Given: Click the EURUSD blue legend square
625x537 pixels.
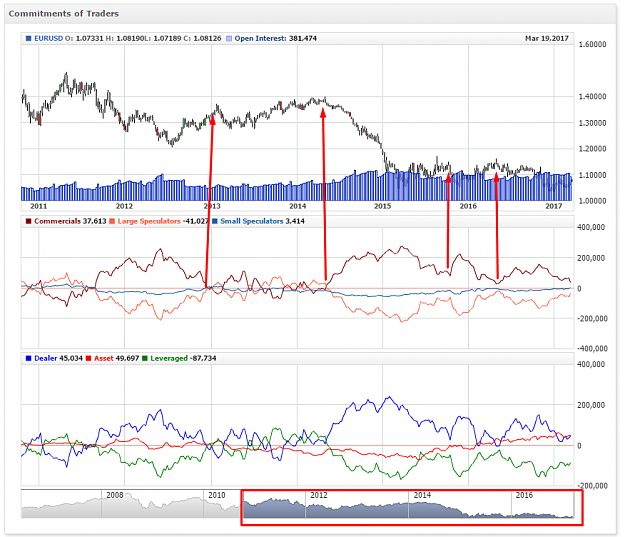Looking at the screenshot, I should click(x=28, y=39).
